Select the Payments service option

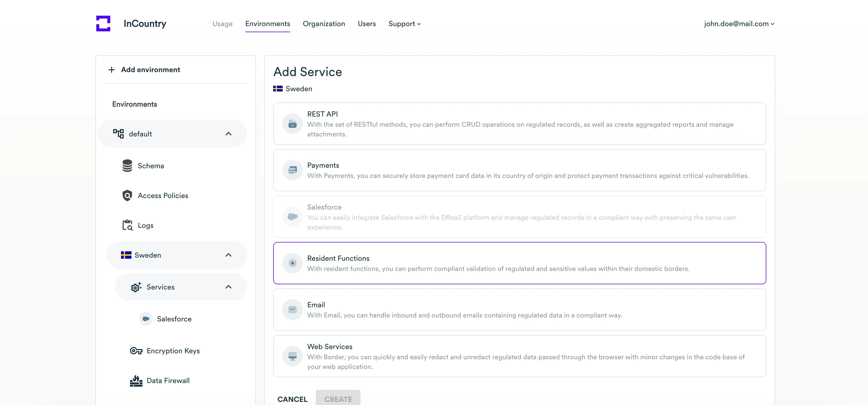point(519,170)
